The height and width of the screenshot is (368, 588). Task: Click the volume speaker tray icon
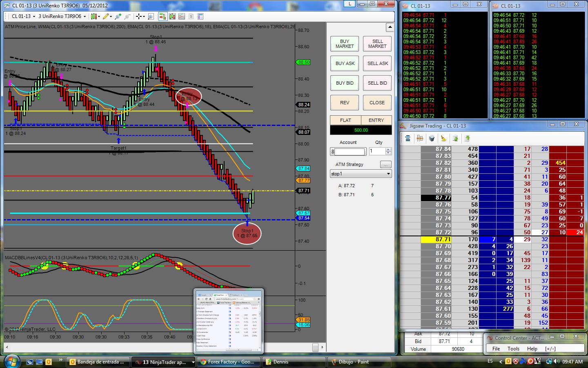coord(556,361)
